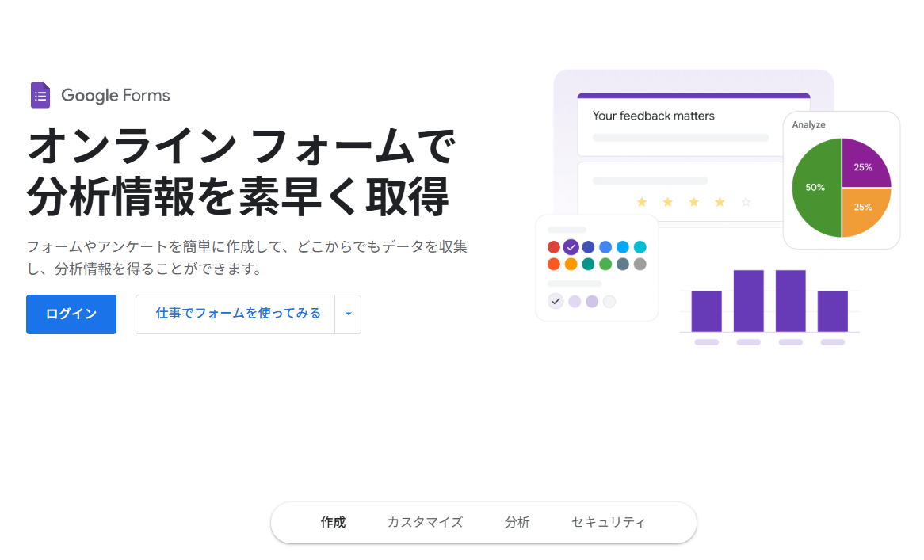Viewport: 924px width, 560px height.
Task: Click the pale circle with the checkmark below the palette
Action: (x=556, y=302)
